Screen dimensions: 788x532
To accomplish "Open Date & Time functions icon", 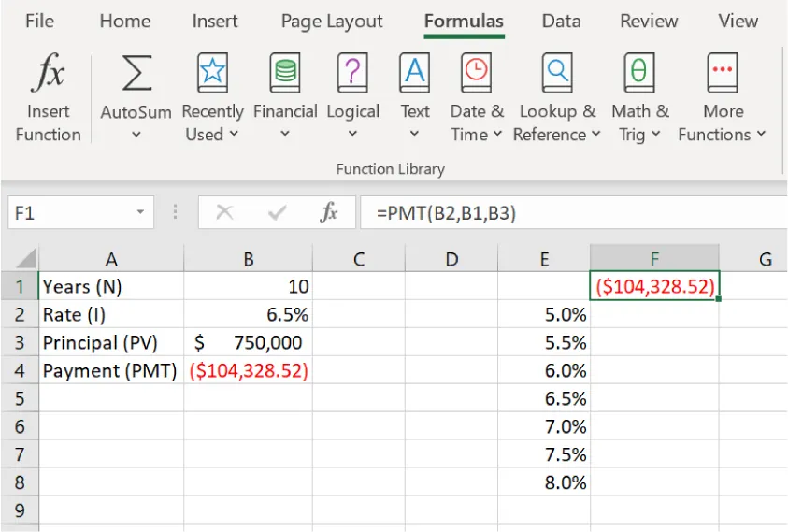I will coord(476,73).
